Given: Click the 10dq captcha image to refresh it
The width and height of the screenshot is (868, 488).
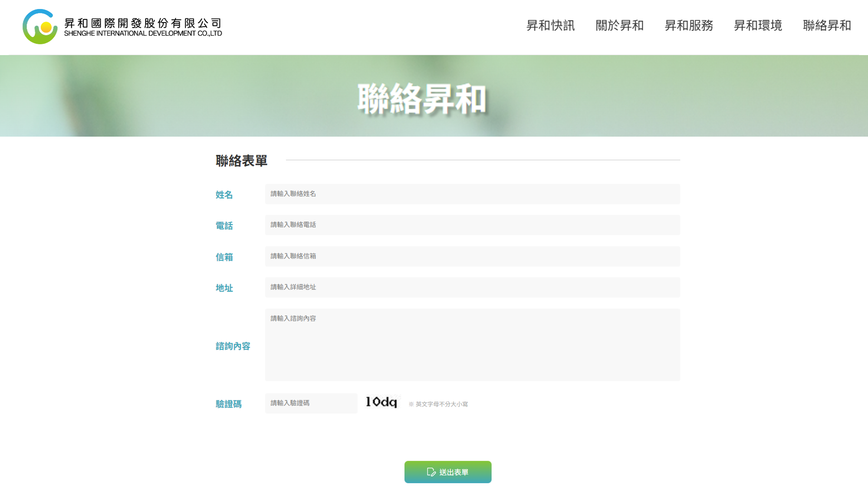Looking at the screenshot, I should (381, 403).
